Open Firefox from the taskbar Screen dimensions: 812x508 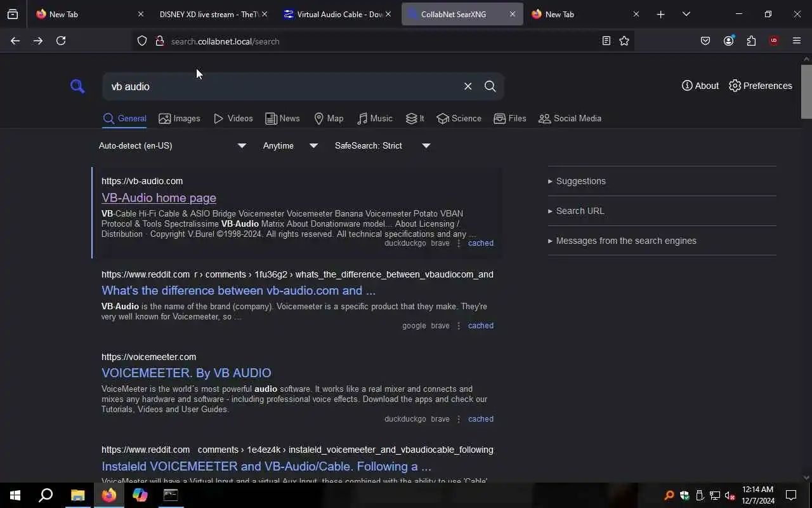click(109, 495)
